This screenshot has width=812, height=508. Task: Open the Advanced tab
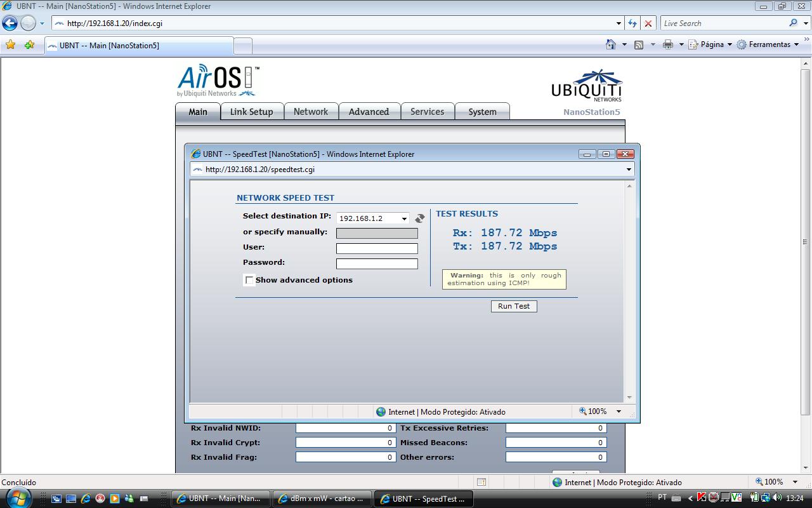(369, 112)
